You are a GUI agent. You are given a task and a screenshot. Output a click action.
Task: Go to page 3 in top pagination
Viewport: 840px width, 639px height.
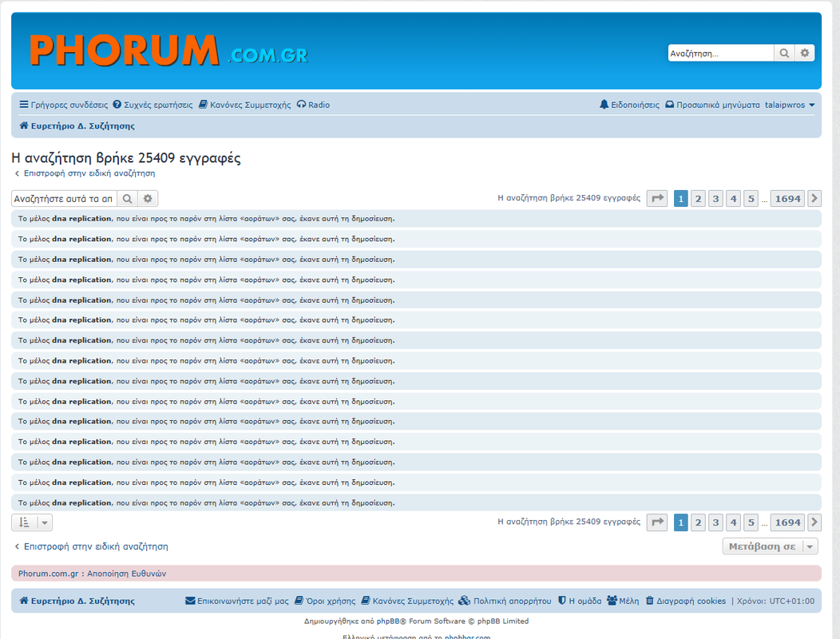(x=715, y=198)
